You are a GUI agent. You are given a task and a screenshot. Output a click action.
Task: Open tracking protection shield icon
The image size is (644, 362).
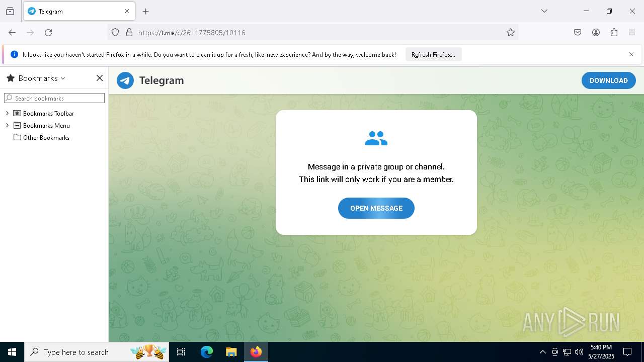115,33
